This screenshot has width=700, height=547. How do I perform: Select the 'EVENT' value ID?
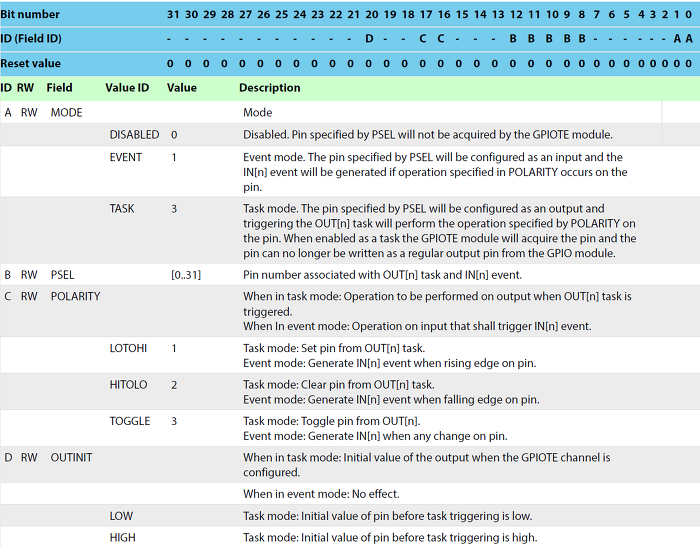pyautogui.click(x=126, y=157)
